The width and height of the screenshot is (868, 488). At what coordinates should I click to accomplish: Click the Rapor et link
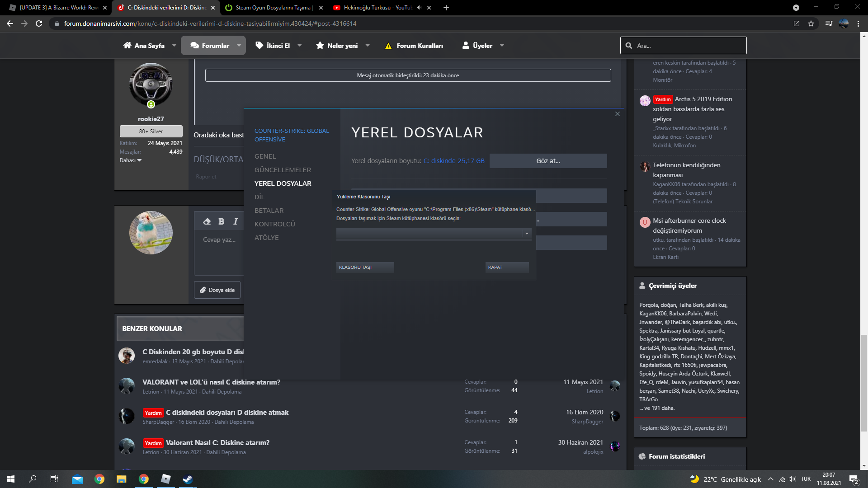[x=206, y=177]
